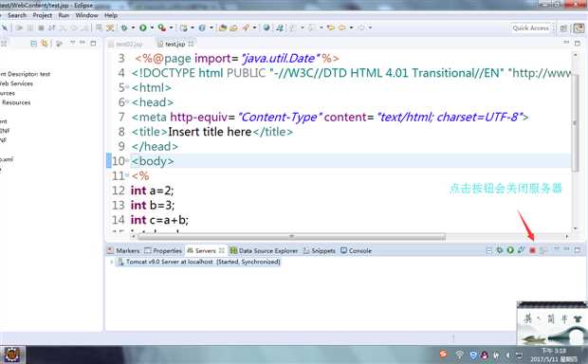Viewport: 588px width, 364px height.
Task: Close the Servers view tab
Action: [x=221, y=250]
